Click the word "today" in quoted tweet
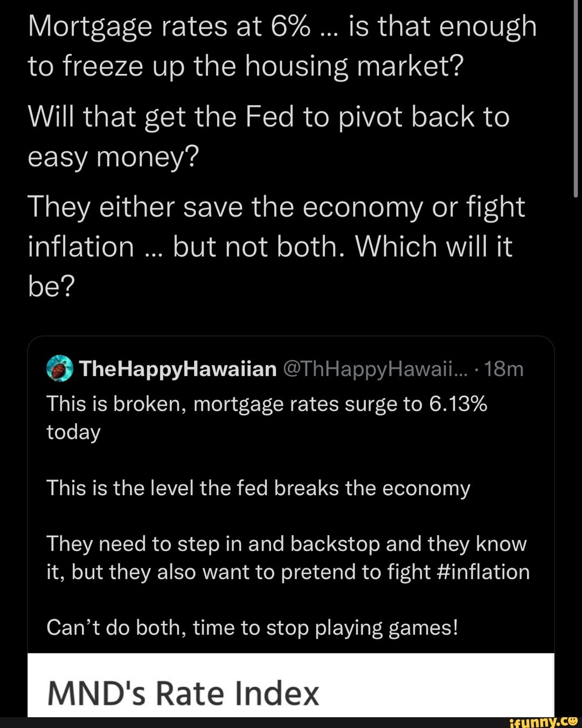The height and width of the screenshot is (728, 582). (x=73, y=432)
